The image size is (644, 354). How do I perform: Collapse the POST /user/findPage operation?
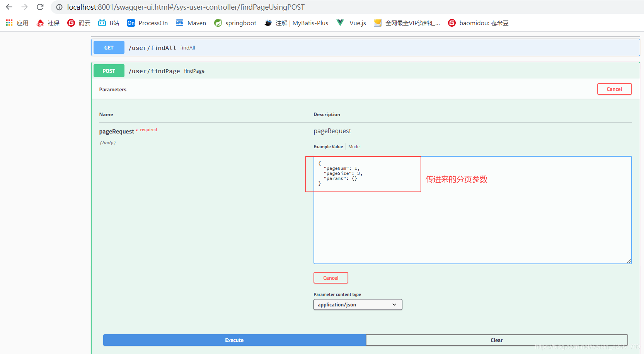coord(154,71)
